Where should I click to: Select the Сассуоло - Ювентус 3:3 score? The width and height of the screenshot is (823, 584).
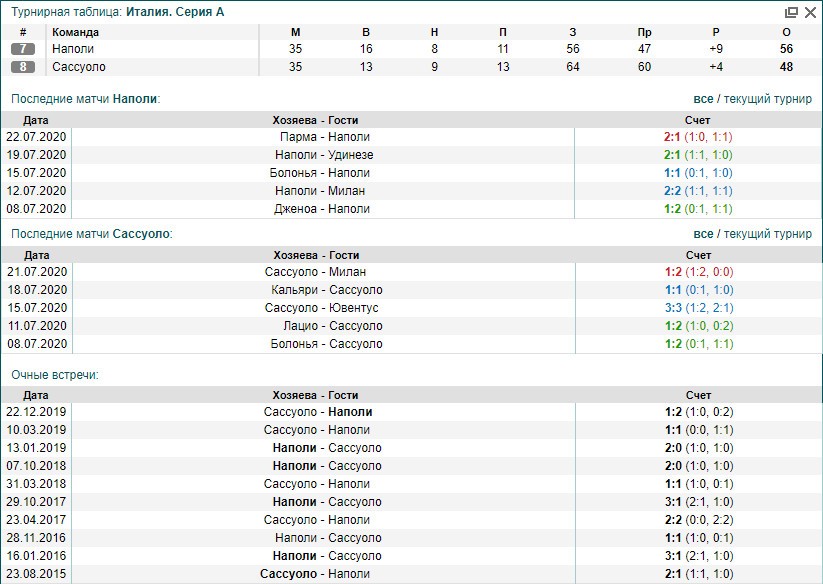tap(672, 308)
